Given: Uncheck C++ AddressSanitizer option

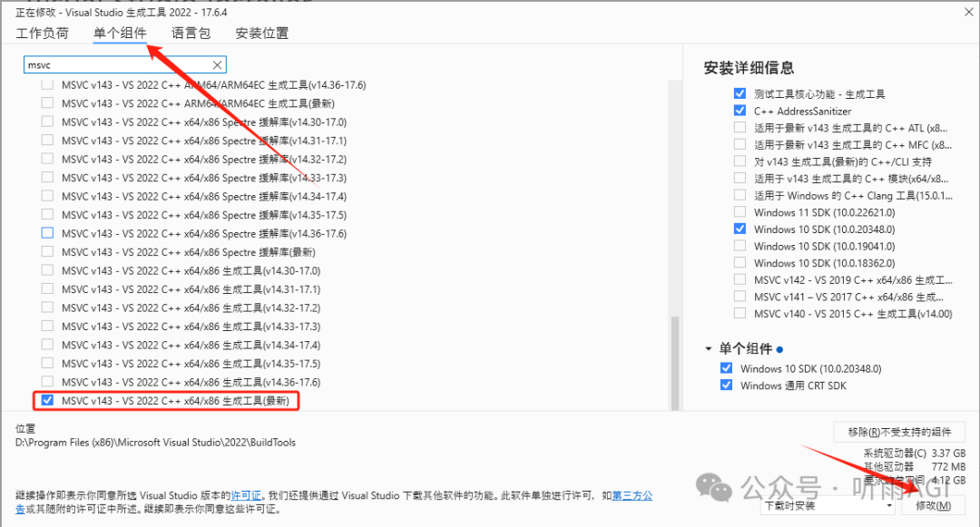Looking at the screenshot, I should 740,111.
